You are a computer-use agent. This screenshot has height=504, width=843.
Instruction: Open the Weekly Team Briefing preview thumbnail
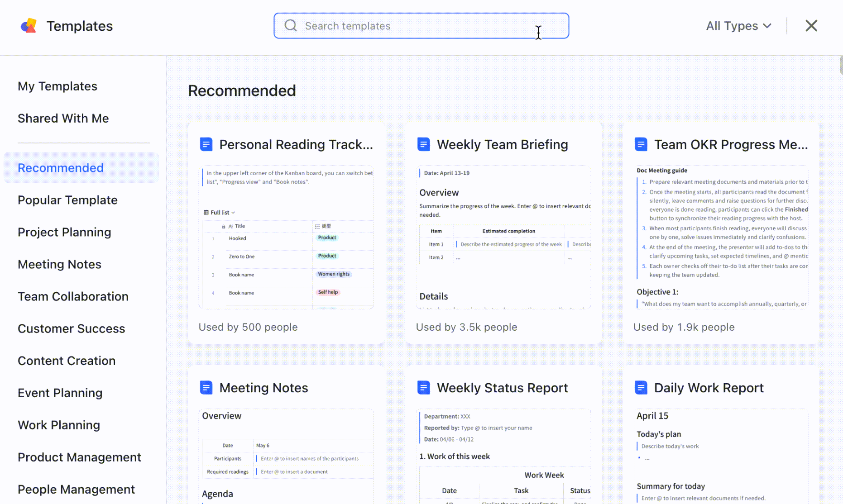pyautogui.click(x=503, y=238)
